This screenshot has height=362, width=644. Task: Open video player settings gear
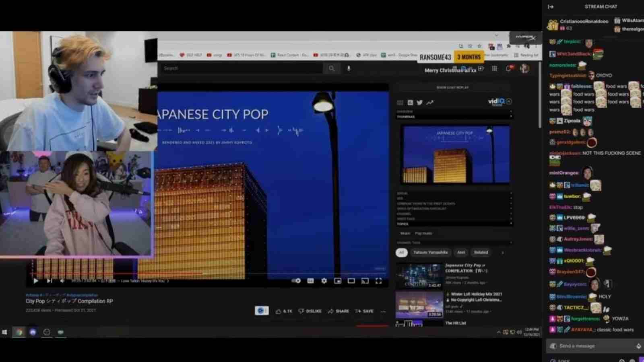pyautogui.click(x=324, y=281)
